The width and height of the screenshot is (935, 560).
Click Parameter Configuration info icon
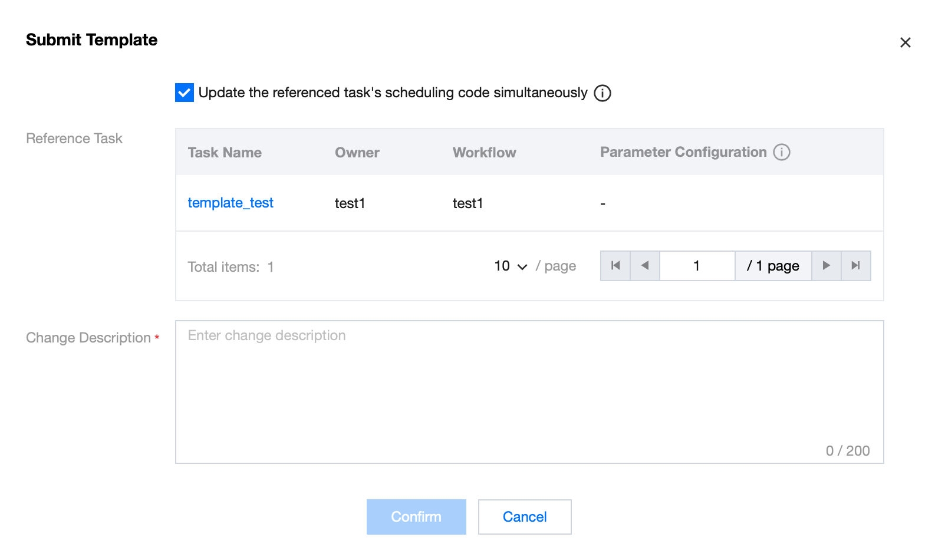pyautogui.click(x=782, y=152)
